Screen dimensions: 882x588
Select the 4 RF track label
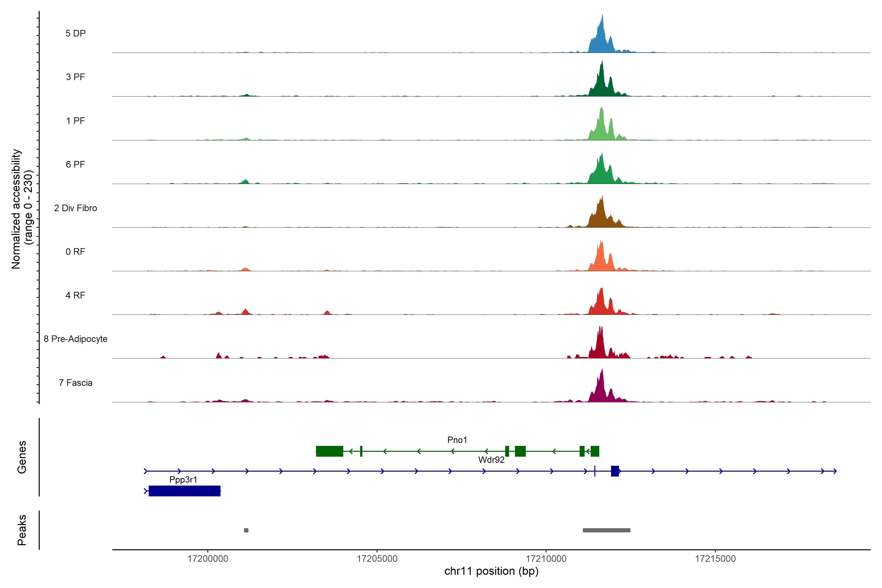tap(75, 295)
